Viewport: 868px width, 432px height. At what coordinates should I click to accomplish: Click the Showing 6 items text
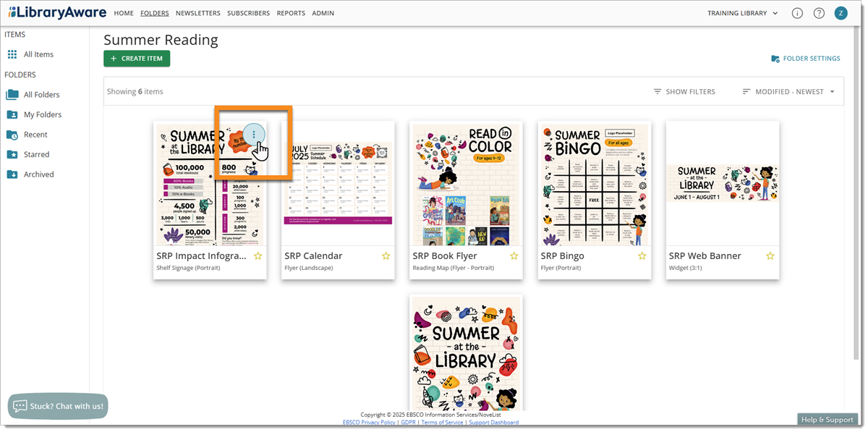(135, 92)
